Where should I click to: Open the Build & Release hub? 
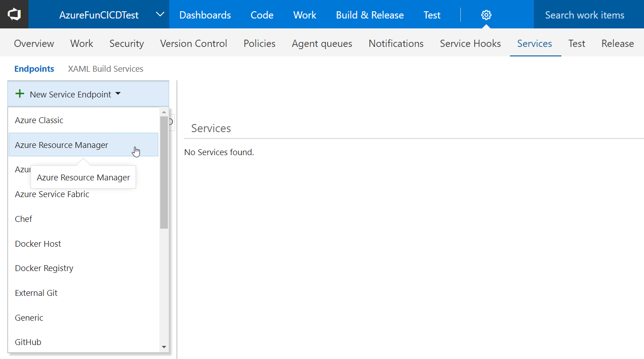point(370,15)
